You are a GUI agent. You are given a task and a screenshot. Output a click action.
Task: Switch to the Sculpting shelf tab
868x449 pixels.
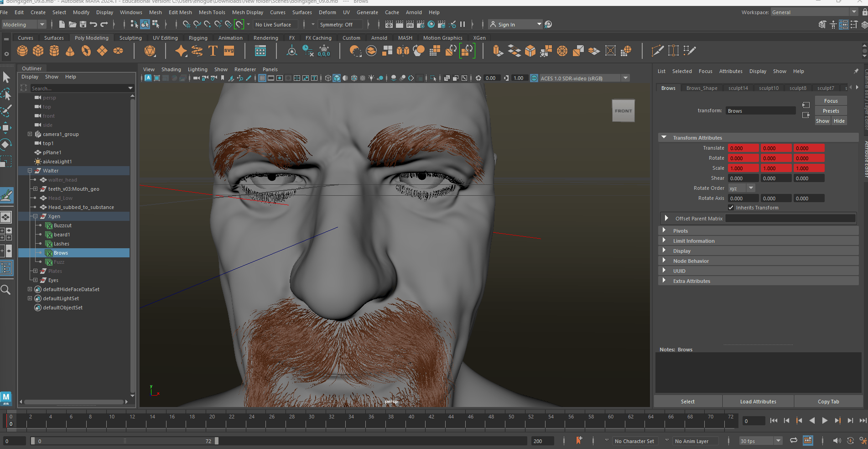click(x=130, y=38)
